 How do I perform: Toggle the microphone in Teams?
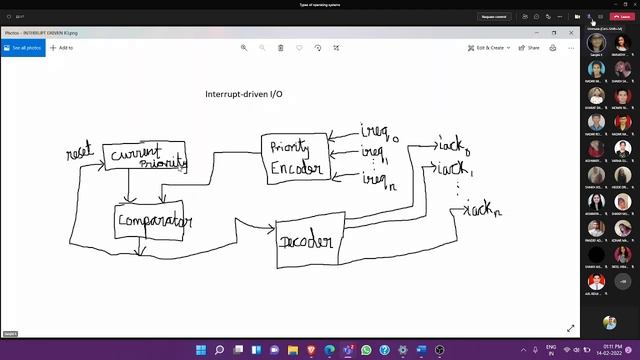(589, 17)
